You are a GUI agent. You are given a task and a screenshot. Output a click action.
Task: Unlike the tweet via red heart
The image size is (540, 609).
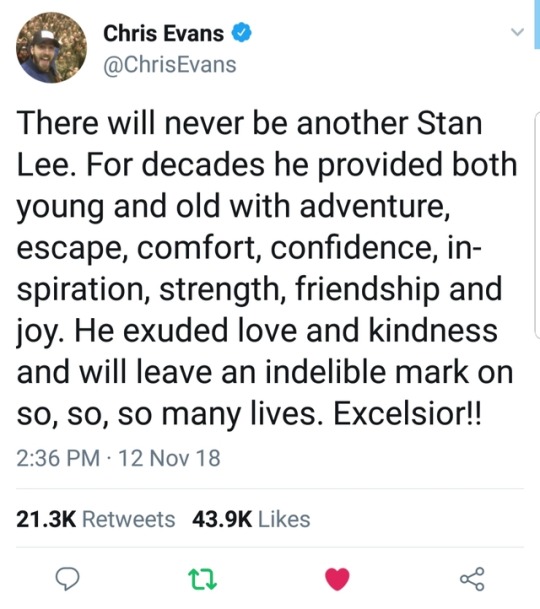click(x=337, y=579)
